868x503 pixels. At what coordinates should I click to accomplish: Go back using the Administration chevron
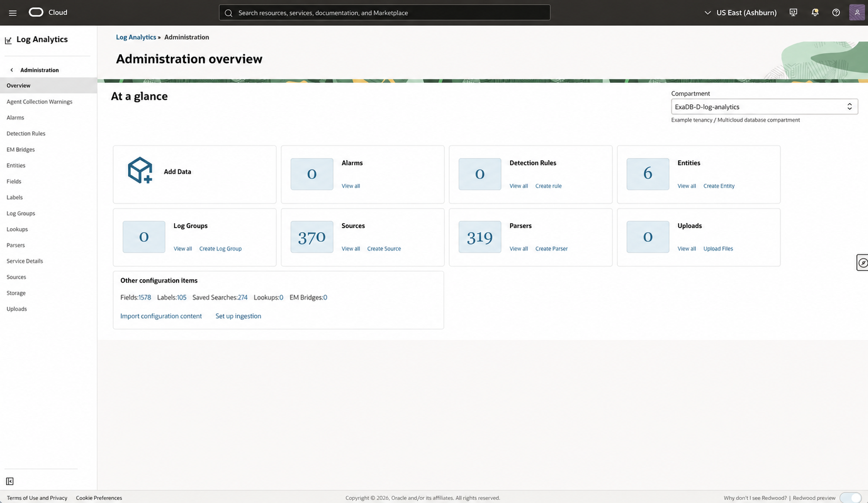[12, 70]
